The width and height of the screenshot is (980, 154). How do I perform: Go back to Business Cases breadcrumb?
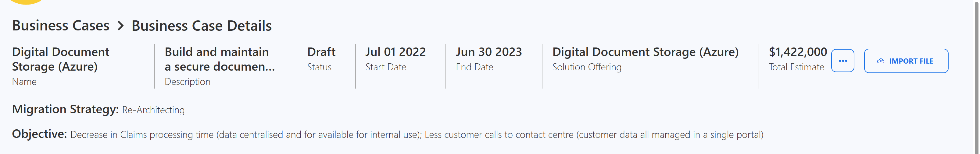tap(60, 26)
